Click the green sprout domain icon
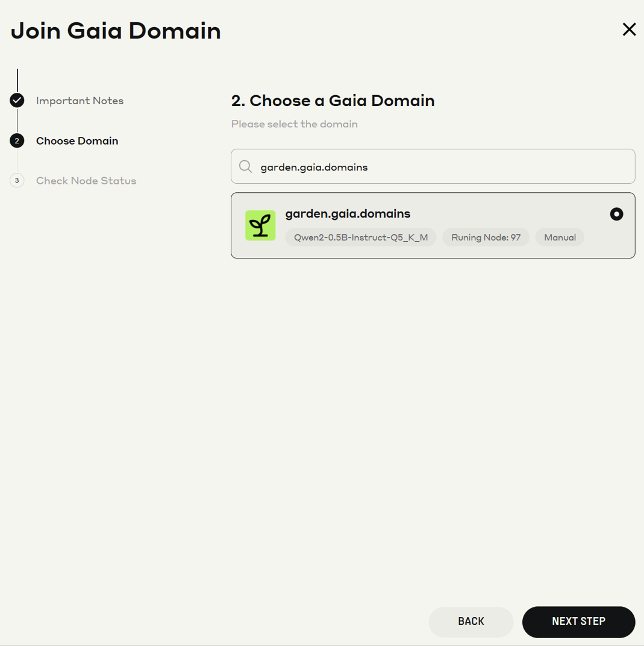The width and height of the screenshot is (644, 646). click(260, 225)
